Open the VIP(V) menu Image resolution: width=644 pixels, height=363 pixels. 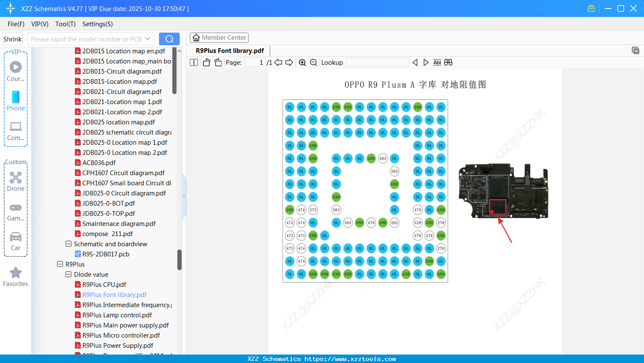[40, 24]
